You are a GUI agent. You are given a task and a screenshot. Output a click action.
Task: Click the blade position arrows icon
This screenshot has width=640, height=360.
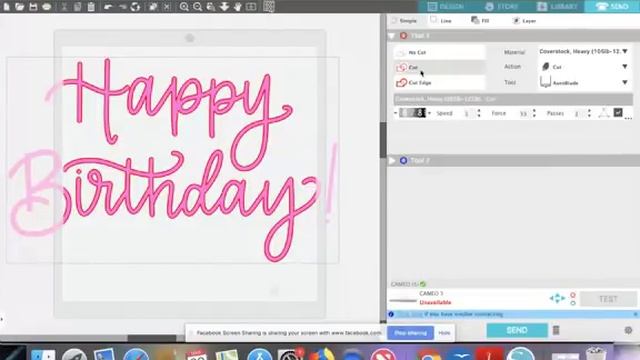[x=557, y=298]
